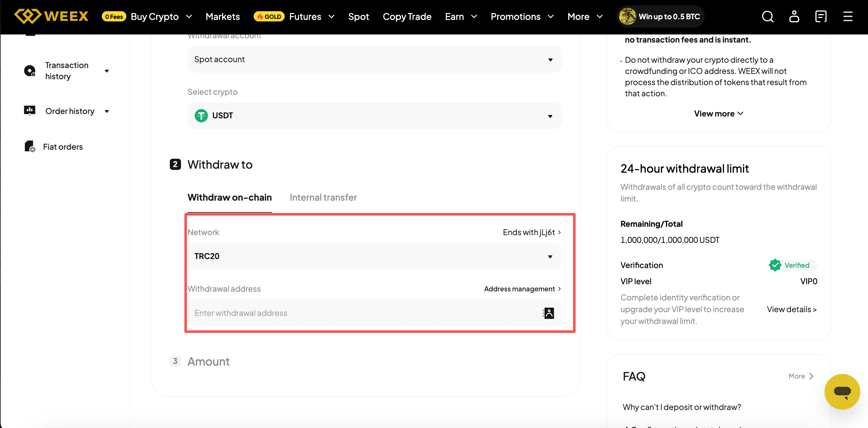Click Win up to 0.5 BTC promo
Screen dimensions: 868x428
pyautogui.click(x=660, y=16)
